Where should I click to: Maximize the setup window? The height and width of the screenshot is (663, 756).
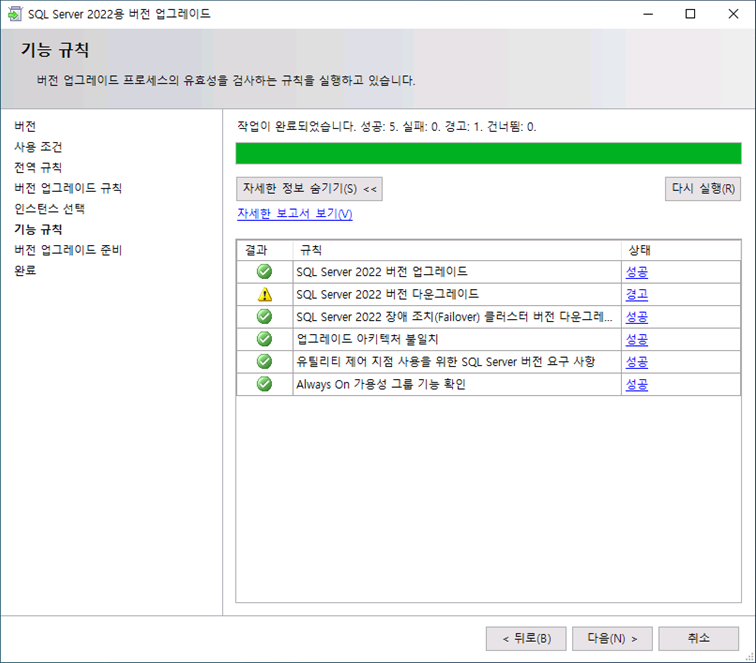pos(690,14)
